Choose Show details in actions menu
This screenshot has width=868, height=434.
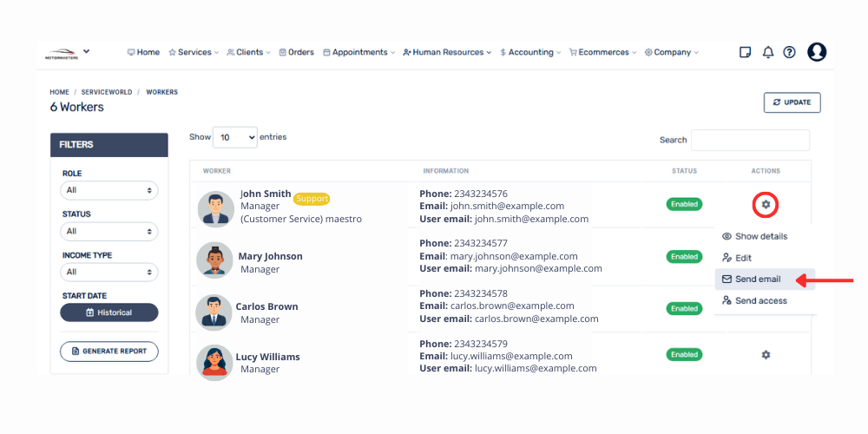point(761,236)
